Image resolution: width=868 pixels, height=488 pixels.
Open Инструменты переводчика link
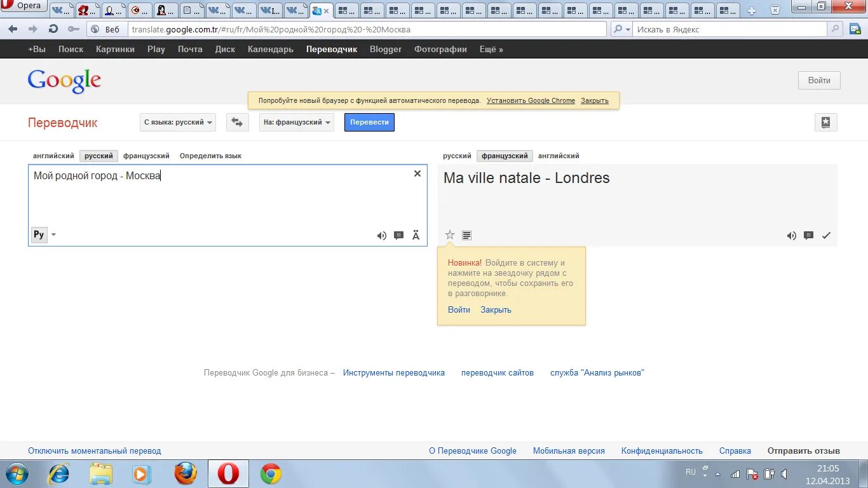(394, 373)
